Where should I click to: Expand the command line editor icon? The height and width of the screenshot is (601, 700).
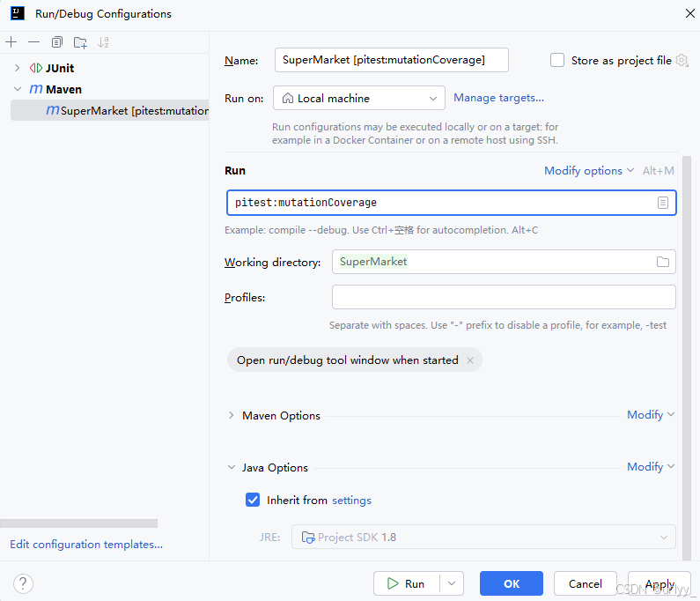coord(663,203)
